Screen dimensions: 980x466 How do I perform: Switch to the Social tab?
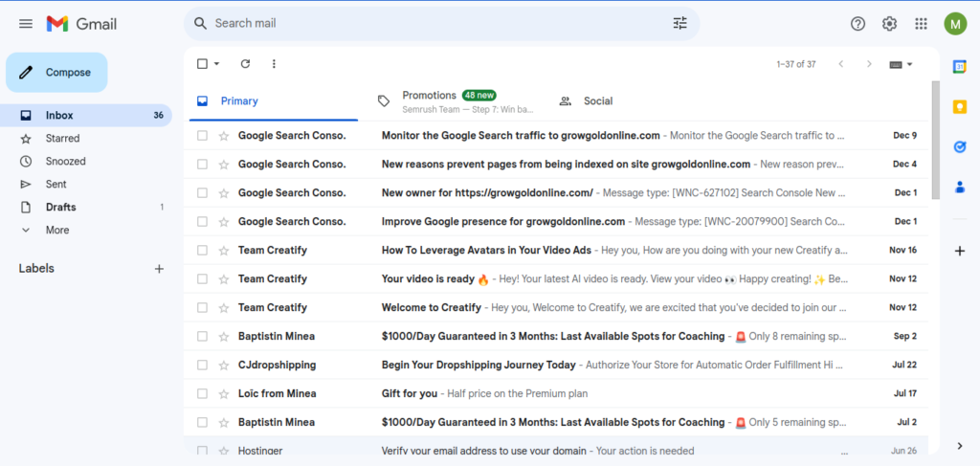(x=636, y=101)
